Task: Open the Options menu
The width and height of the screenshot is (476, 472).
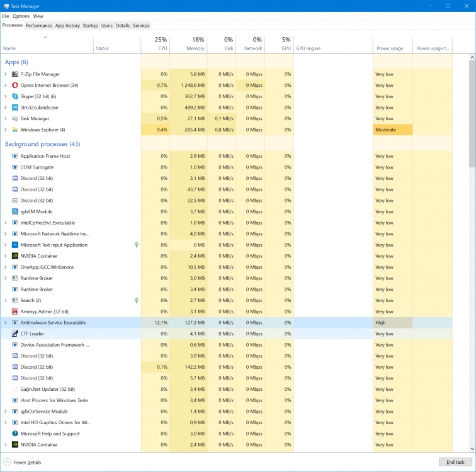Action: pos(21,16)
